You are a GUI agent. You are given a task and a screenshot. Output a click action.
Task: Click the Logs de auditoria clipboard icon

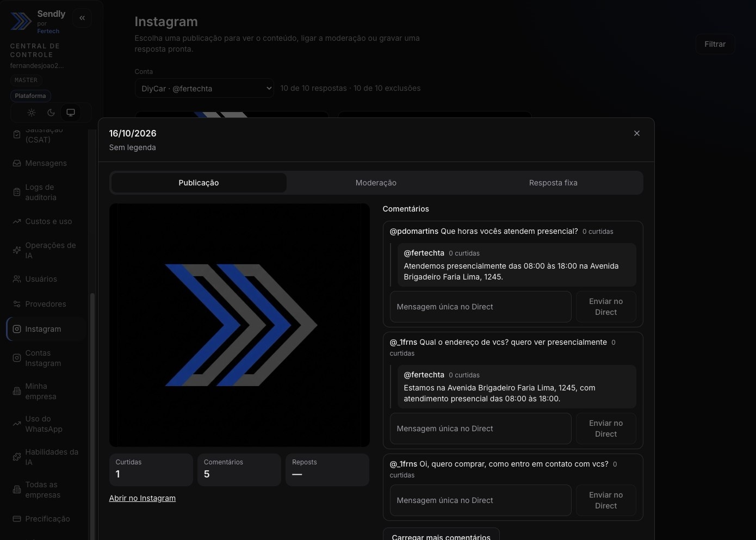(x=17, y=192)
